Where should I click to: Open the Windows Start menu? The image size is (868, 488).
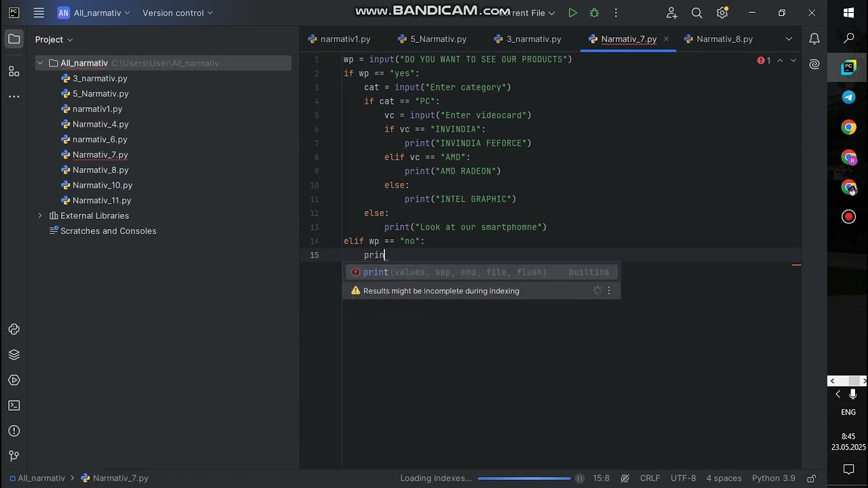pyautogui.click(x=848, y=13)
